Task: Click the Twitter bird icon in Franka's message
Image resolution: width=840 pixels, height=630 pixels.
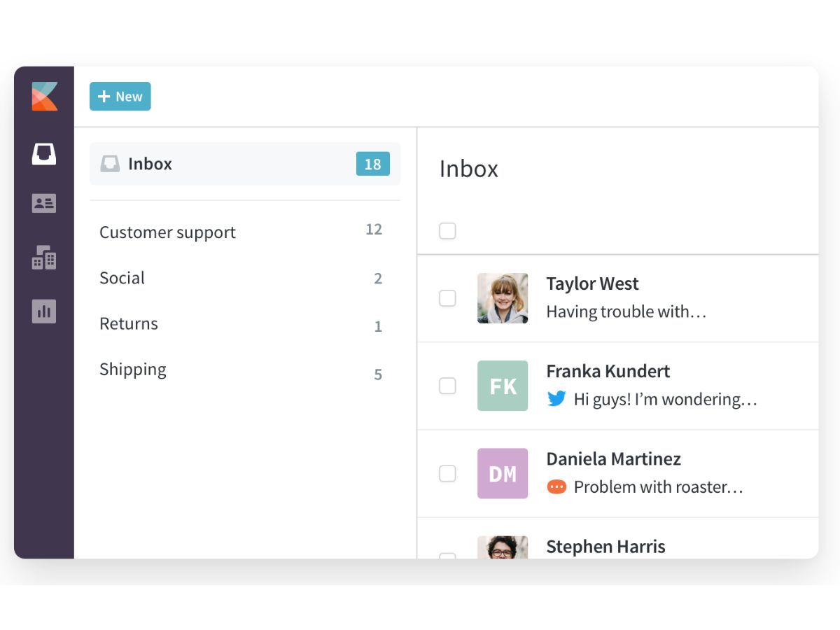Action: [x=556, y=399]
